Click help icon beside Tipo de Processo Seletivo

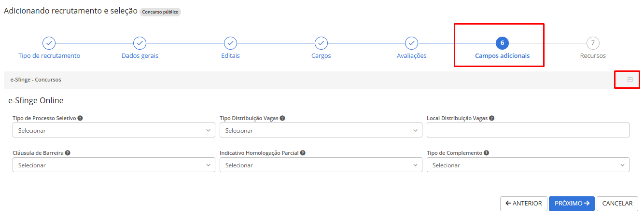80,118
